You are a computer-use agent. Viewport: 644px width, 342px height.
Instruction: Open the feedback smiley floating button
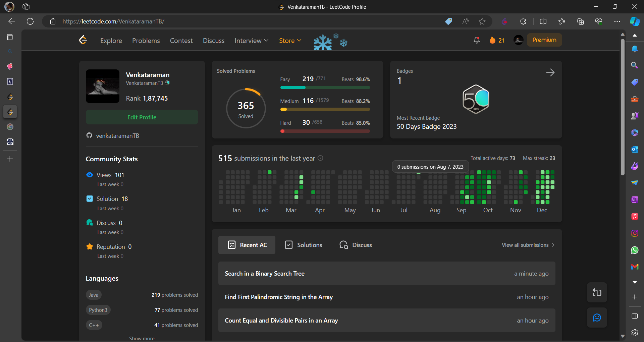597,318
